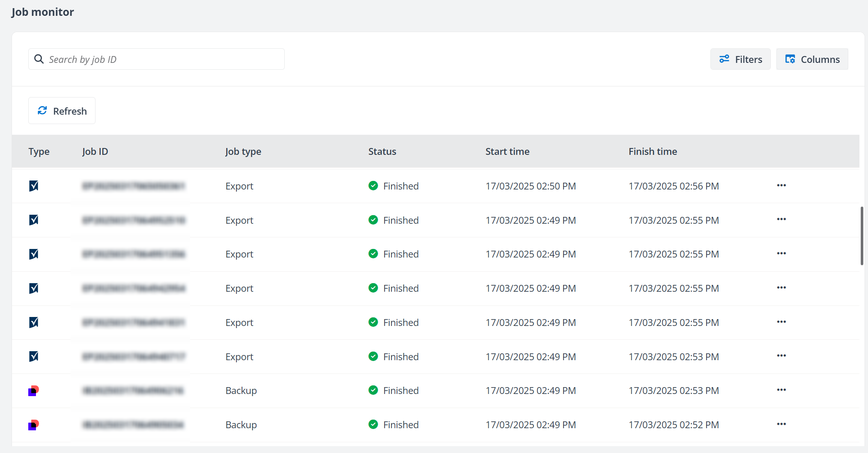Select the Backup type icon in the second-to-last row
The image size is (868, 453).
(x=34, y=390)
